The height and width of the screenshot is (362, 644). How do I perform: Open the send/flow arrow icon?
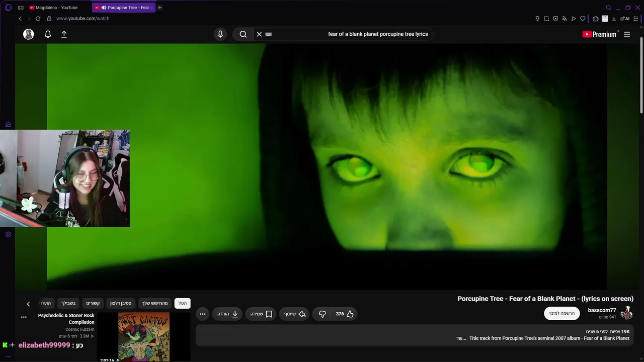[x=574, y=19]
